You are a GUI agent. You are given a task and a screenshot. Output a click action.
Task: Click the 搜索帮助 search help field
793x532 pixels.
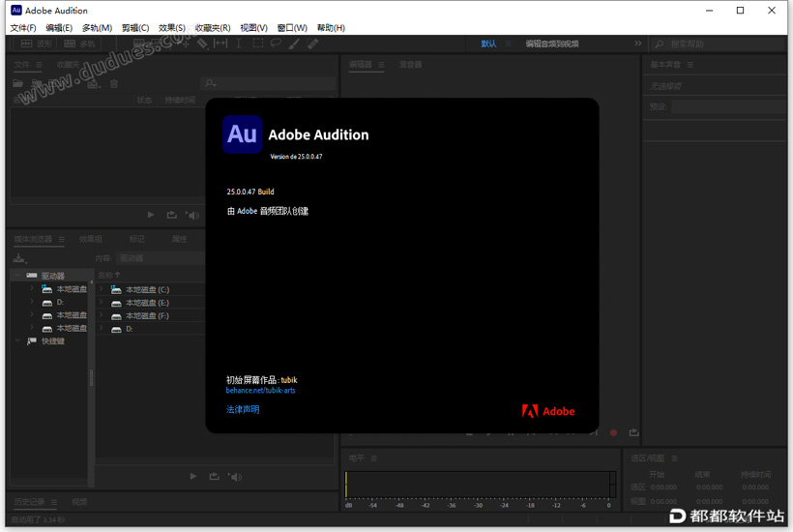point(719,44)
